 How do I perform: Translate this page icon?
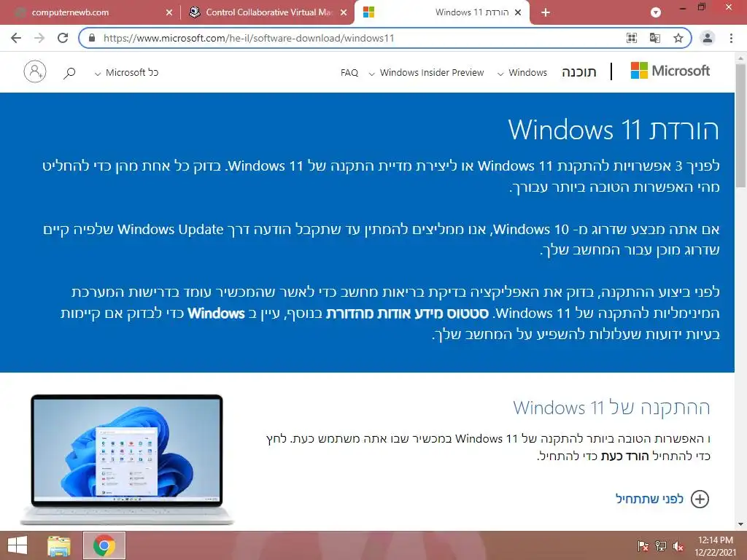point(655,38)
